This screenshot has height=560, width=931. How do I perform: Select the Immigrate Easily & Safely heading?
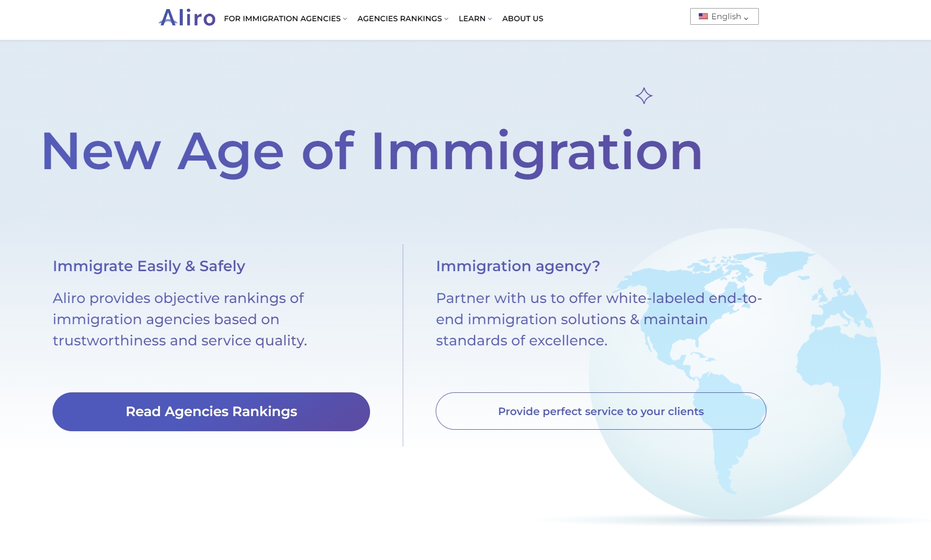point(149,266)
